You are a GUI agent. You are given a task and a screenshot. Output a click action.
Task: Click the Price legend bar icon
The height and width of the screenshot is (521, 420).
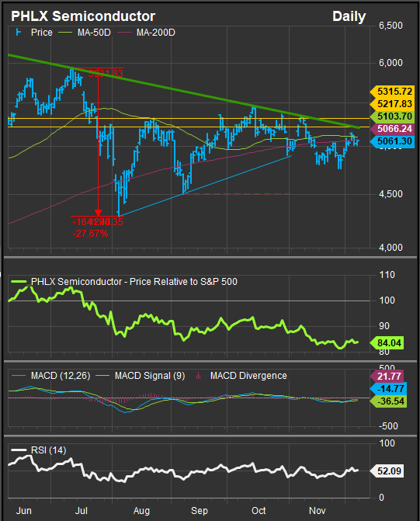[19, 33]
